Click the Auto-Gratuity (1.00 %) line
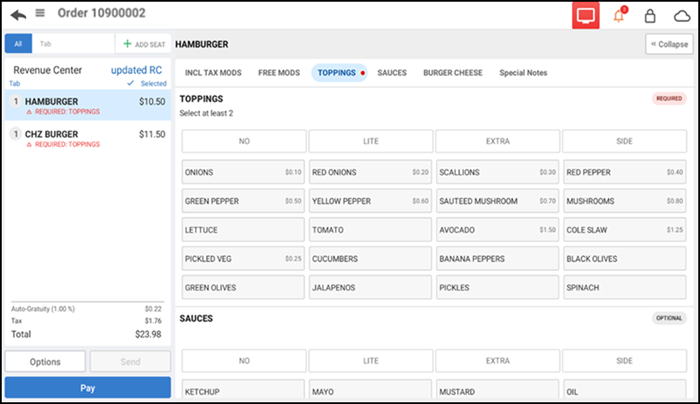 (x=87, y=309)
